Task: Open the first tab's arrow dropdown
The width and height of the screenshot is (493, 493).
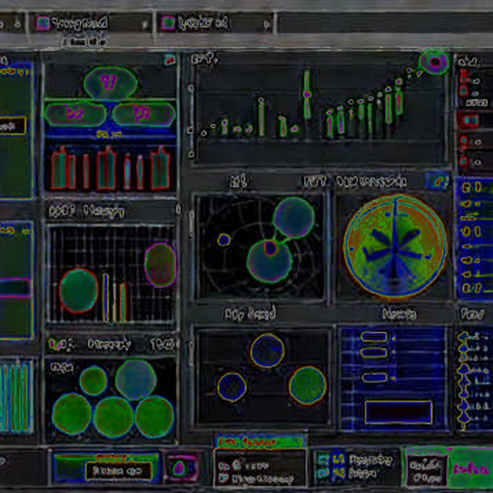Action: 145,24
